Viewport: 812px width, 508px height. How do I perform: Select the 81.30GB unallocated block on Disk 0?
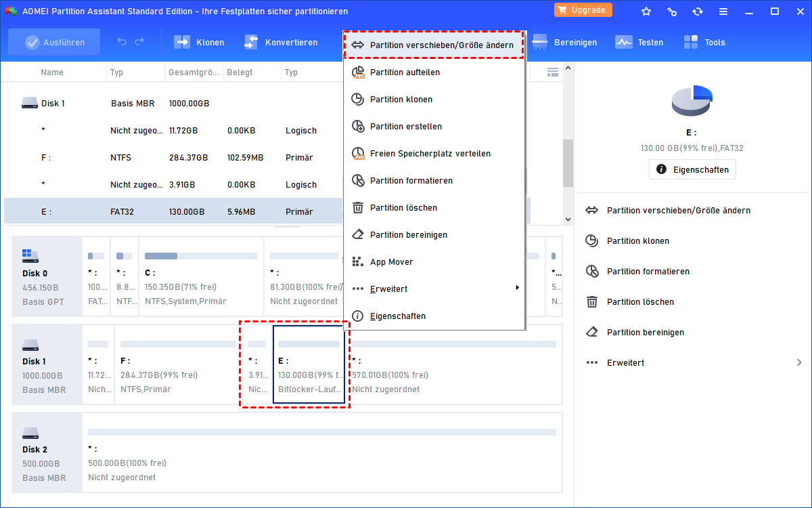[x=303, y=276]
